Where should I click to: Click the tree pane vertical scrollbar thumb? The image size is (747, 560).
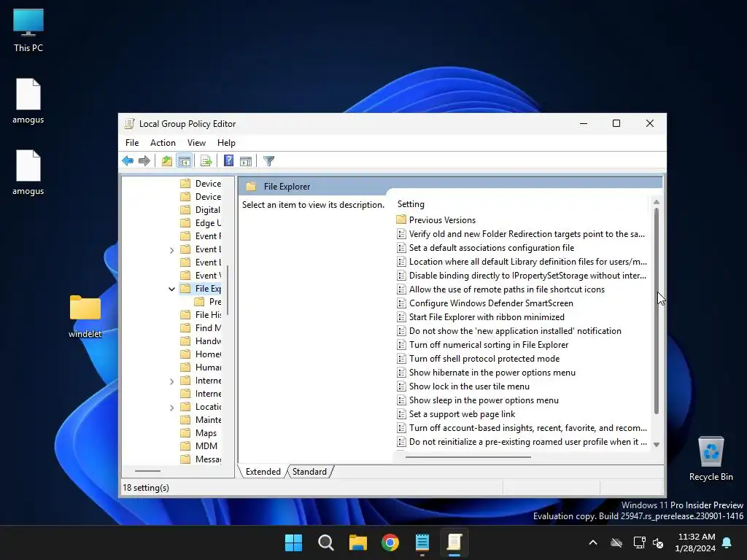(228, 290)
